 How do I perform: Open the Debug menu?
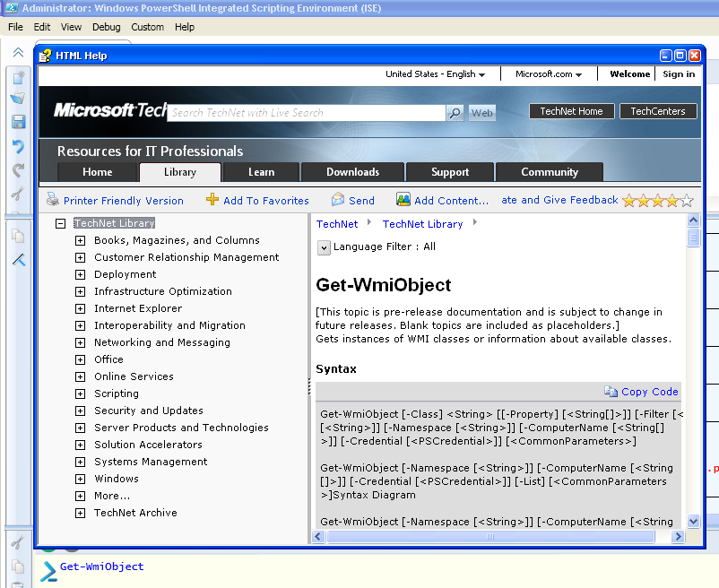pos(107,27)
